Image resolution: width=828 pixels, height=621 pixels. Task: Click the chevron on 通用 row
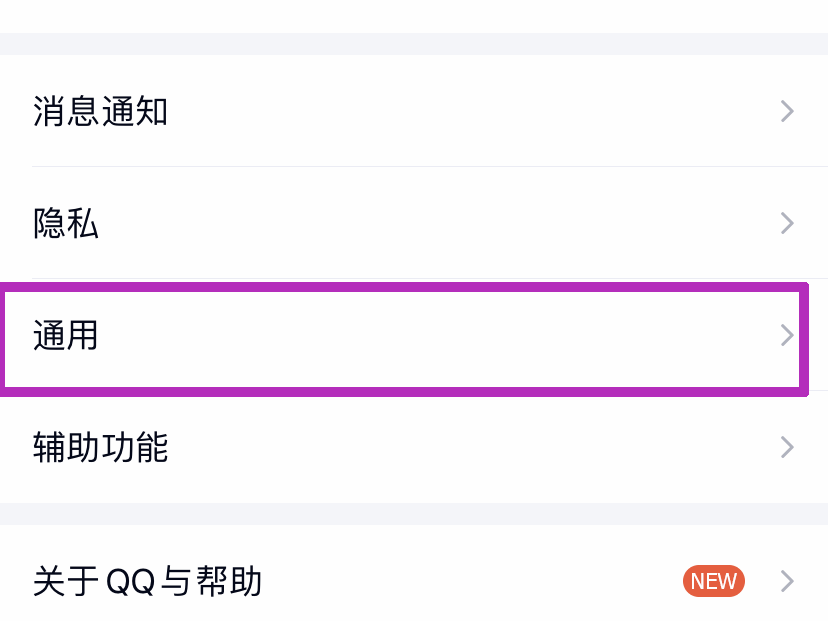[786, 336]
